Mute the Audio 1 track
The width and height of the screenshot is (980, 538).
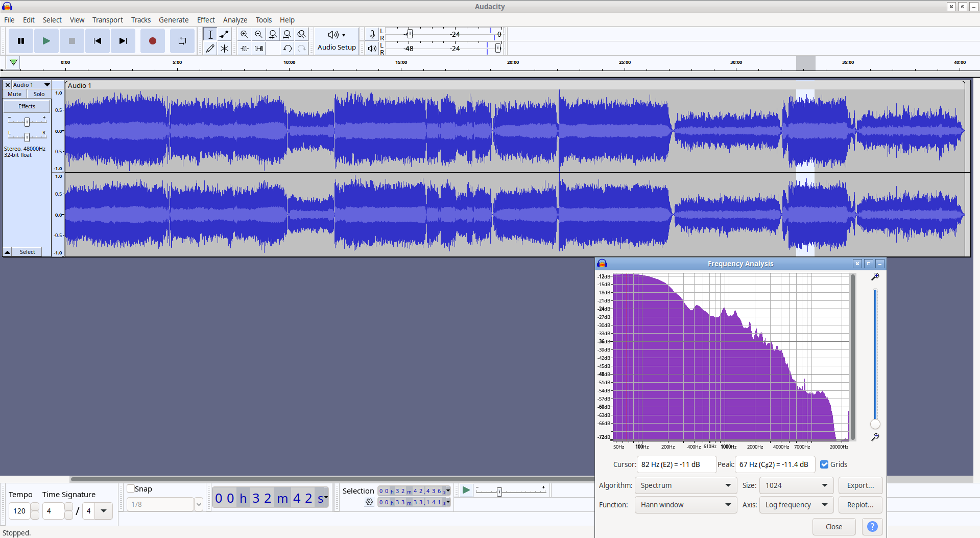(x=14, y=94)
